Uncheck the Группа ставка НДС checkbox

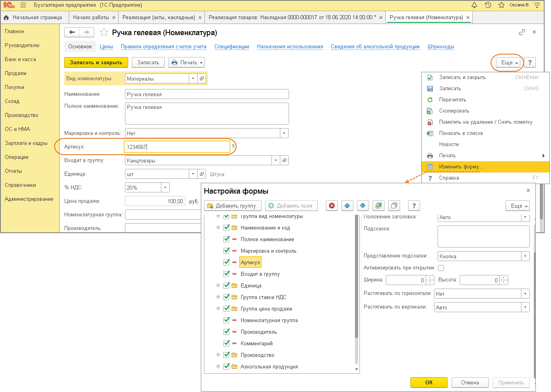[226, 297]
